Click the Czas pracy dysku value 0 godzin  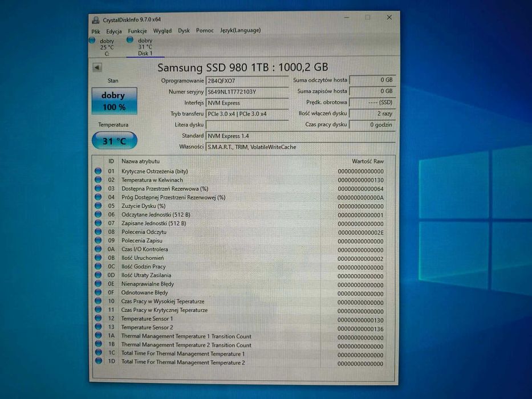(372, 124)
